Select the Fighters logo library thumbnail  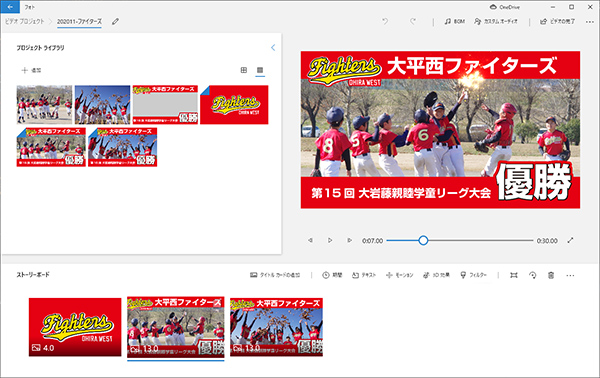pyautogui.click(x=234, y=104)
